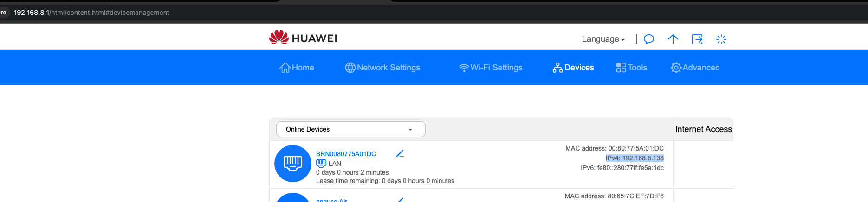
Task: Open the Language dropdown
Action: pyautogui.click(x=603, y=39)
